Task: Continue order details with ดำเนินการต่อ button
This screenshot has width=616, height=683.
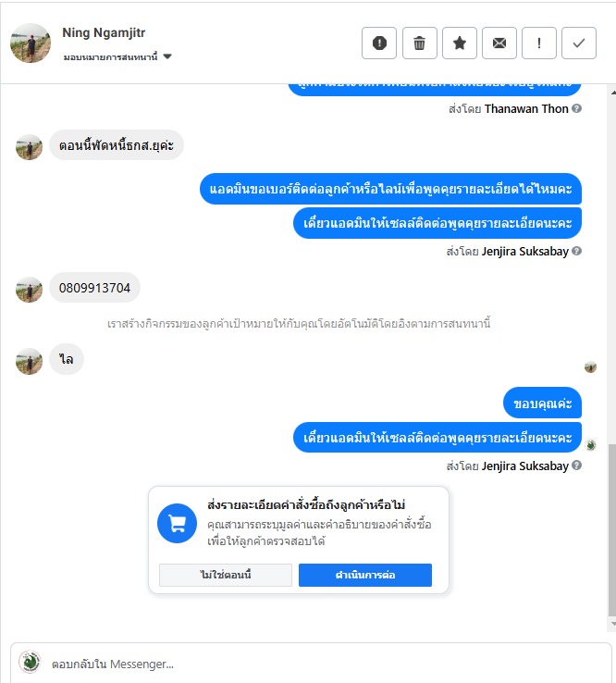Action: point(365,575)
